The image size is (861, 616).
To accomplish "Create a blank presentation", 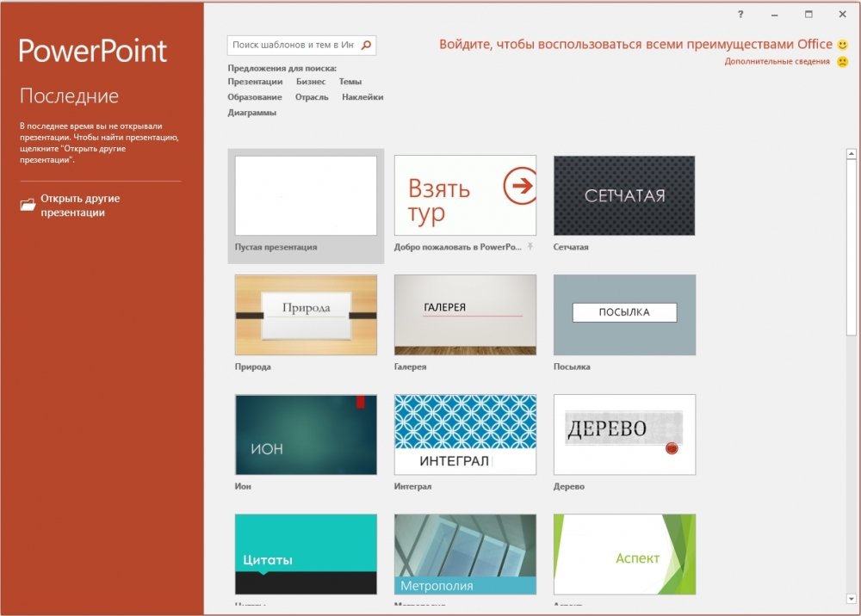I will 306,196.
